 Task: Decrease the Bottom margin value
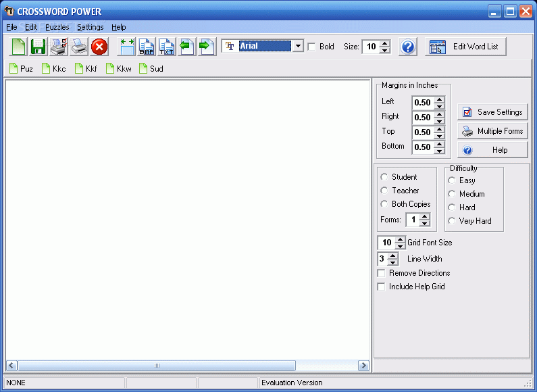[439, 150]
